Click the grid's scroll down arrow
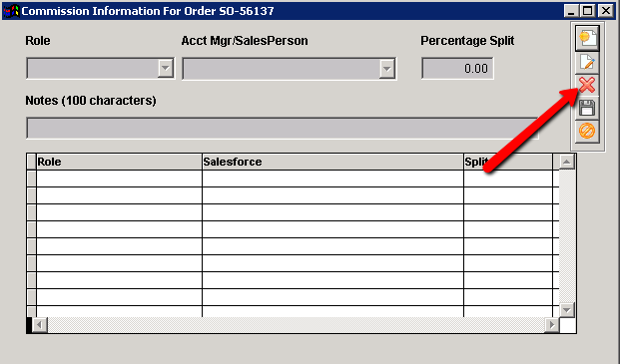The image size is (620, 364). click(x=567, y=310)
